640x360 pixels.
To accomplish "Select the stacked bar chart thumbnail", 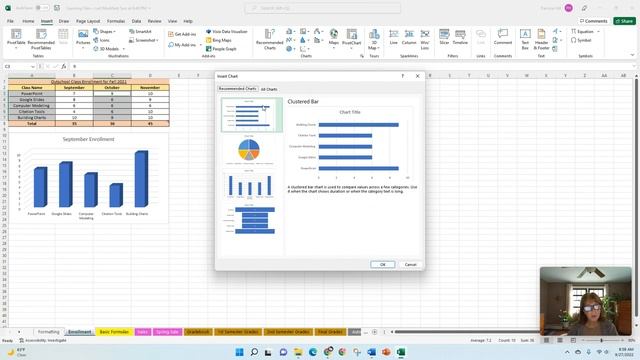I will coord(249,219).
